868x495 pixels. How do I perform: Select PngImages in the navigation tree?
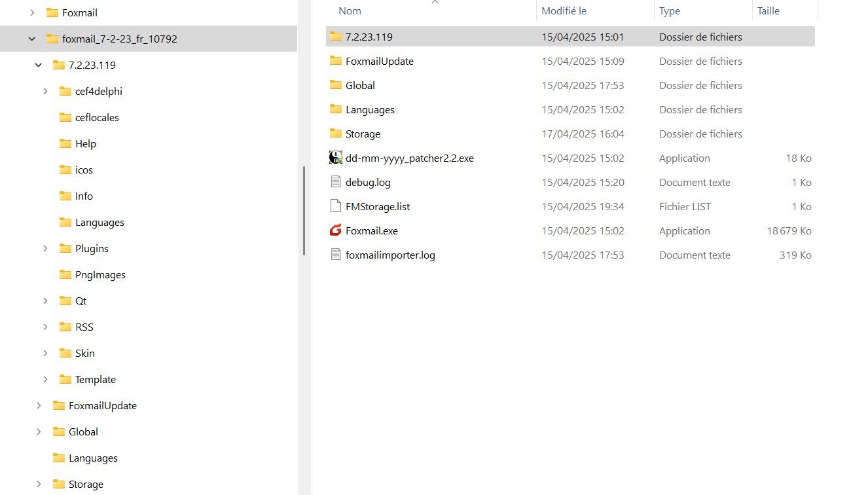tap(100, 274)
